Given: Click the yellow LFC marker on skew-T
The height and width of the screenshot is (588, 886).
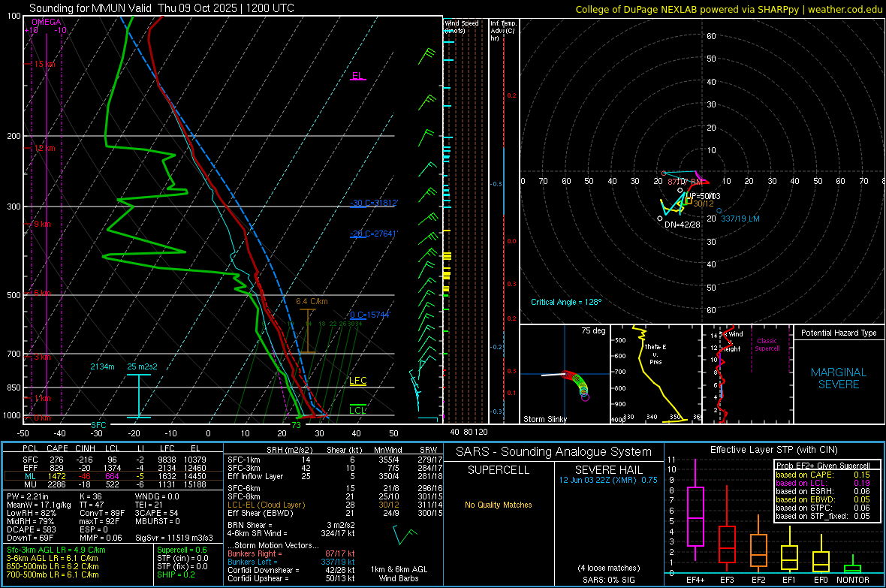Looking at the screenshot, I should click(x=358, y=381).
